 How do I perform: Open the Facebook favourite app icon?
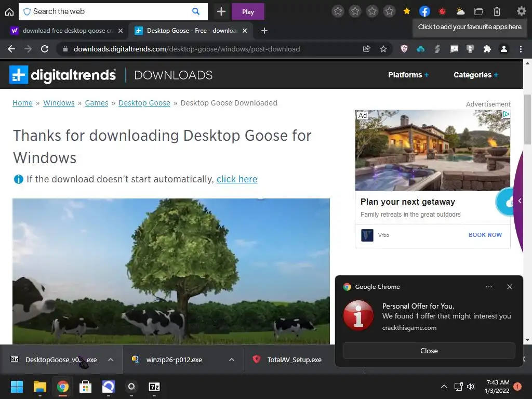click(424, 11)
